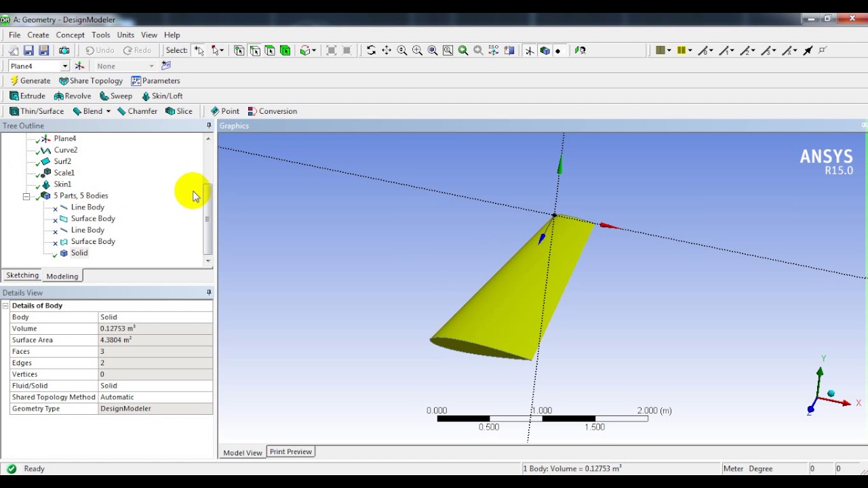Switch to the Print Preview tab

[x=290, y=451]
